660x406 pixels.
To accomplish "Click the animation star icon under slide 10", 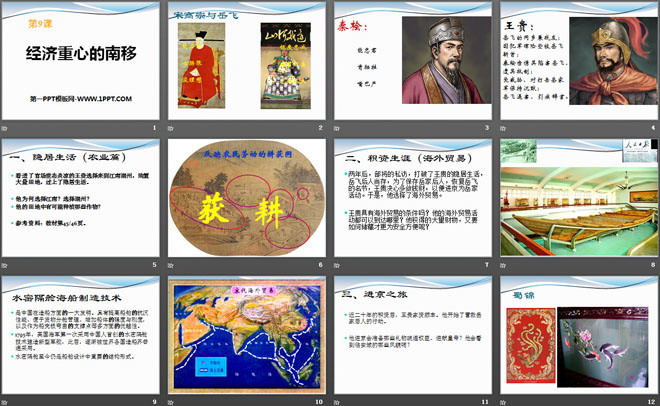I will pyautogui.click(x=170, y=403).
